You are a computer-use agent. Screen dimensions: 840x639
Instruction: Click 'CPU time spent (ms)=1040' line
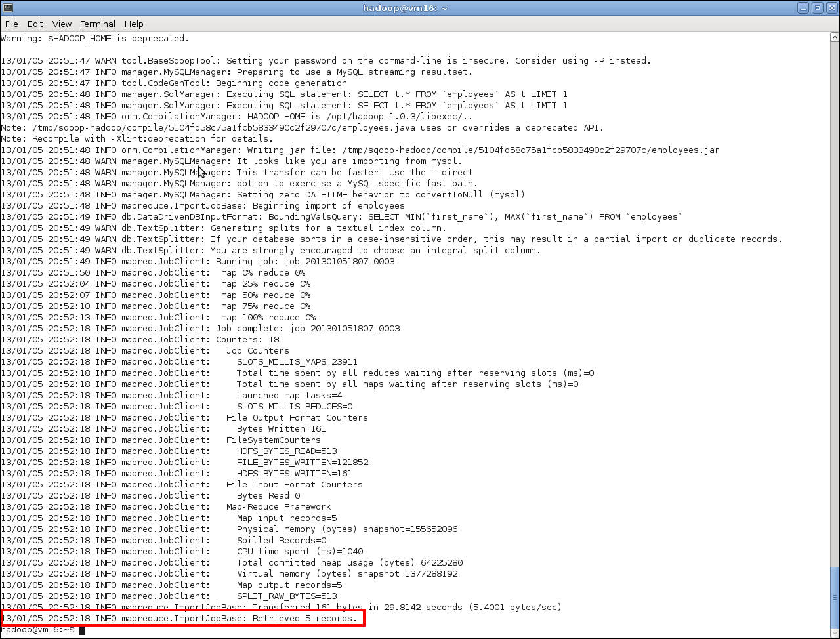(182, 552)
